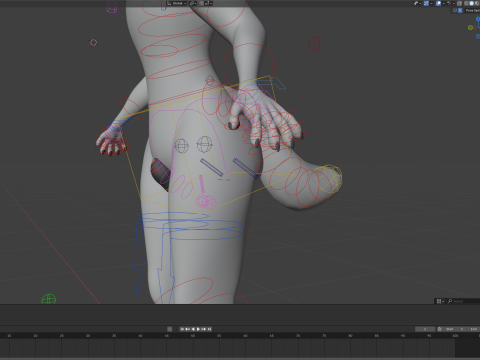480x360 pixels.
Task: Open the Snapping options dropdown
Action: click(209, 3)
